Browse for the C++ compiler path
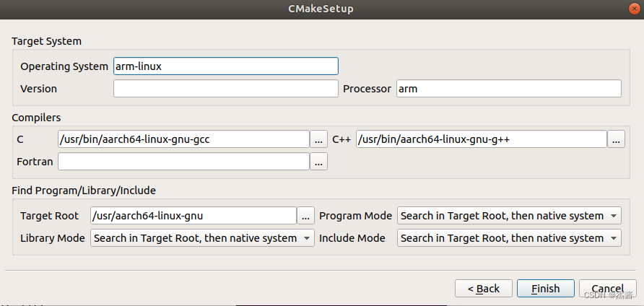This screenshot has height=306, width=644. click(616, 139)
